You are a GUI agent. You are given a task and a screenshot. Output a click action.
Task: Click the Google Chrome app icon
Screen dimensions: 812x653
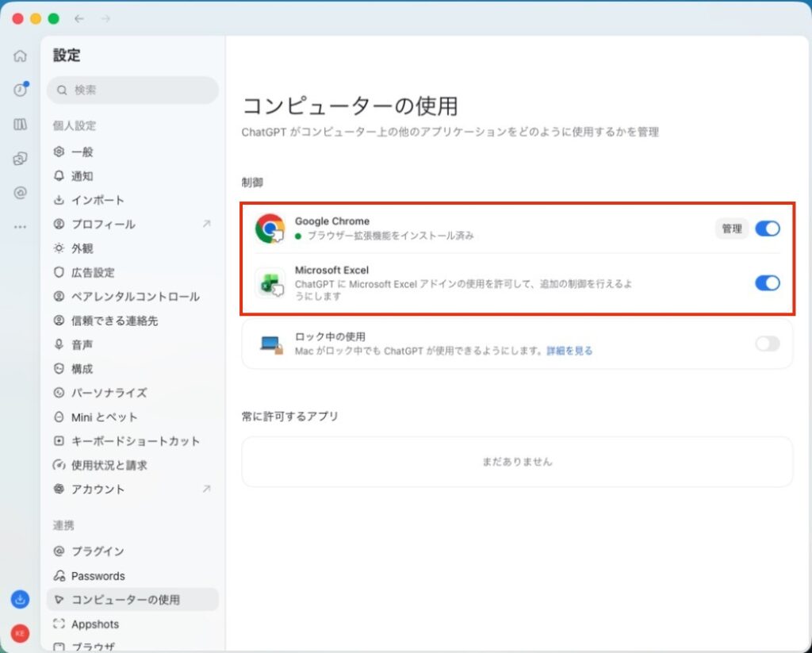pos(270,229)
